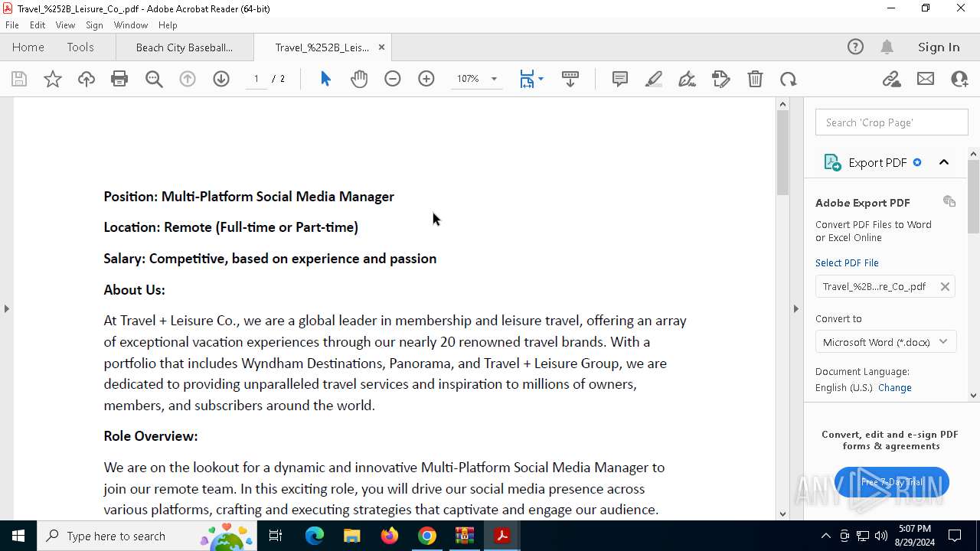Change the document language link
Image resolution: width=980 pixels, height=551 pixels.
click(x=895, y=387)
